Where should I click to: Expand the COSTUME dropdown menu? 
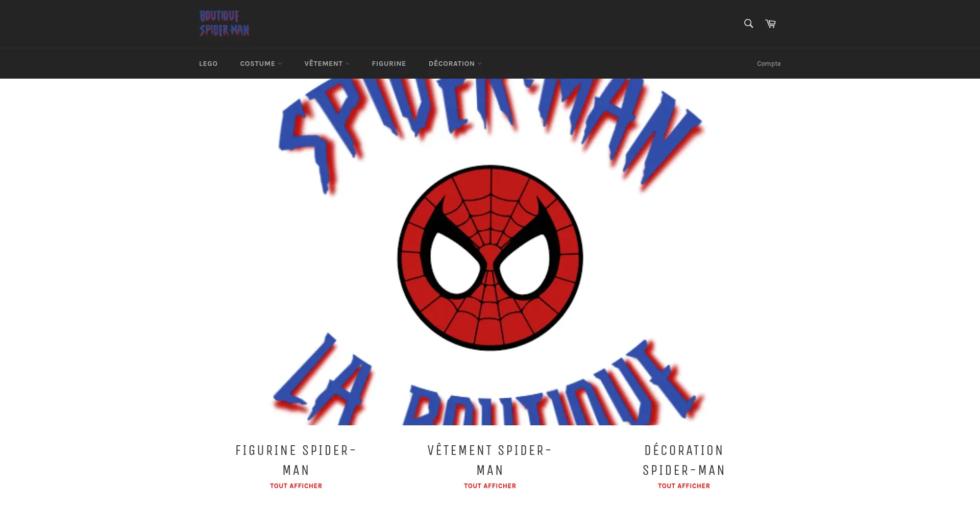click(x=261, y=64)
